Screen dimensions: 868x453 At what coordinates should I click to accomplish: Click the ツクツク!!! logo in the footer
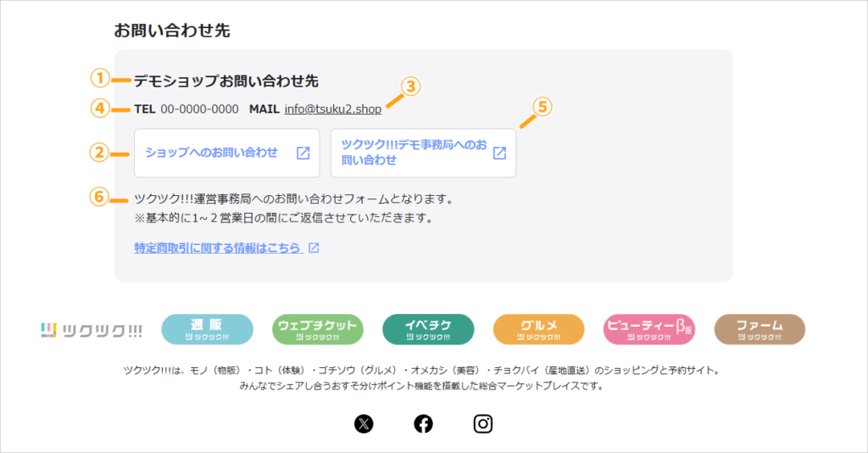tap(92, 330)
